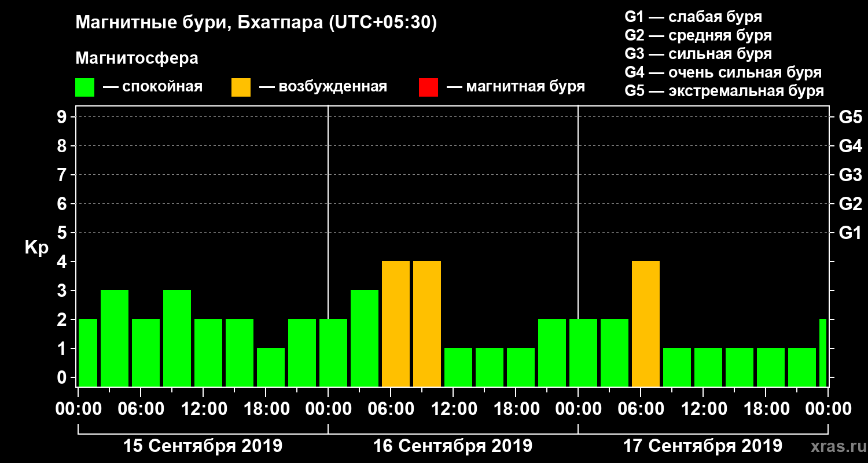Click the 'G5 — экстремальная буря' legend line
This screenshot has width=868, height=463.
click(724, 91)
